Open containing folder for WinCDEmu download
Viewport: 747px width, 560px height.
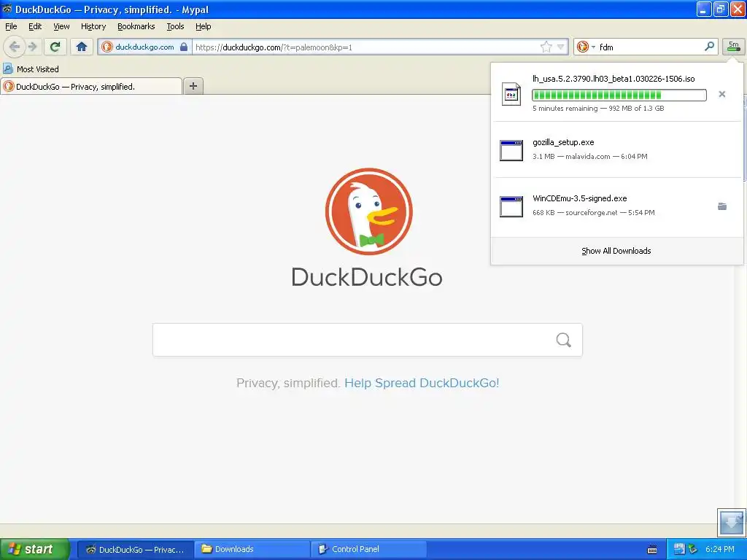[x=722, y=206]
